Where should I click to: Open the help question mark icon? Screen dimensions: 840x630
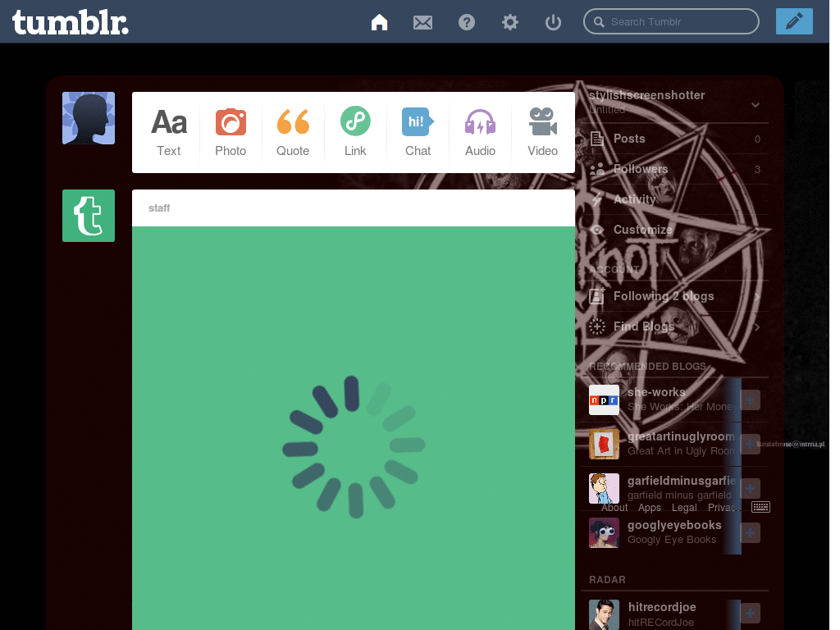pyautogui.click(x=467, y=22)
